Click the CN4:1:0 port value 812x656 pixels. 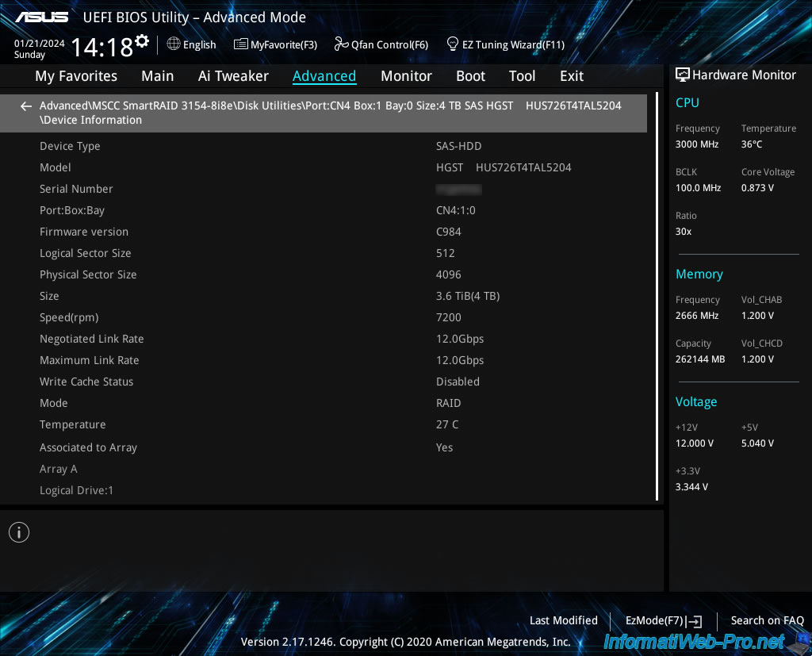456,210
